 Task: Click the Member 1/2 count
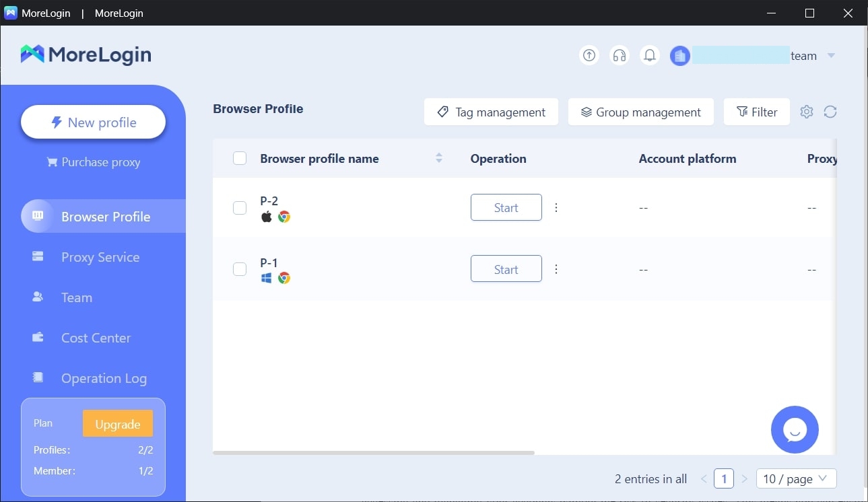[146, 471]
